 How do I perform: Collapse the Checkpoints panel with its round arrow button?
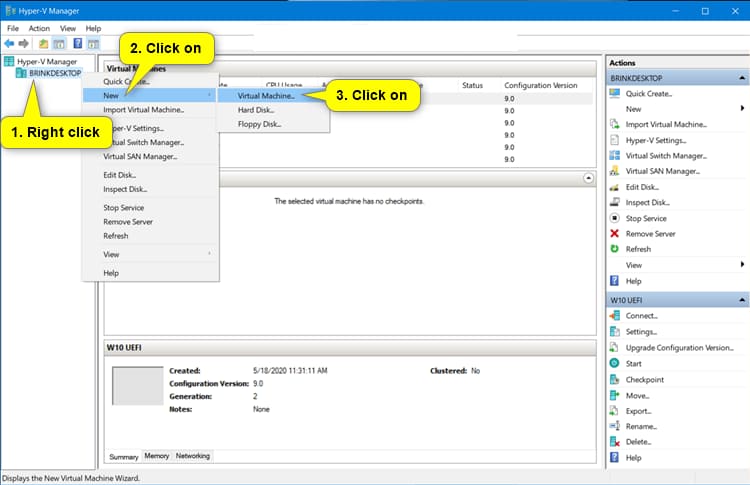(x=589, y=178)
